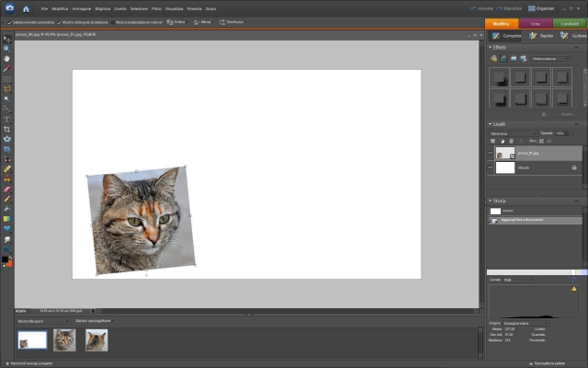Select the Hand tool
The width and height of the screenshot is (588, 368).
point(7,58)
